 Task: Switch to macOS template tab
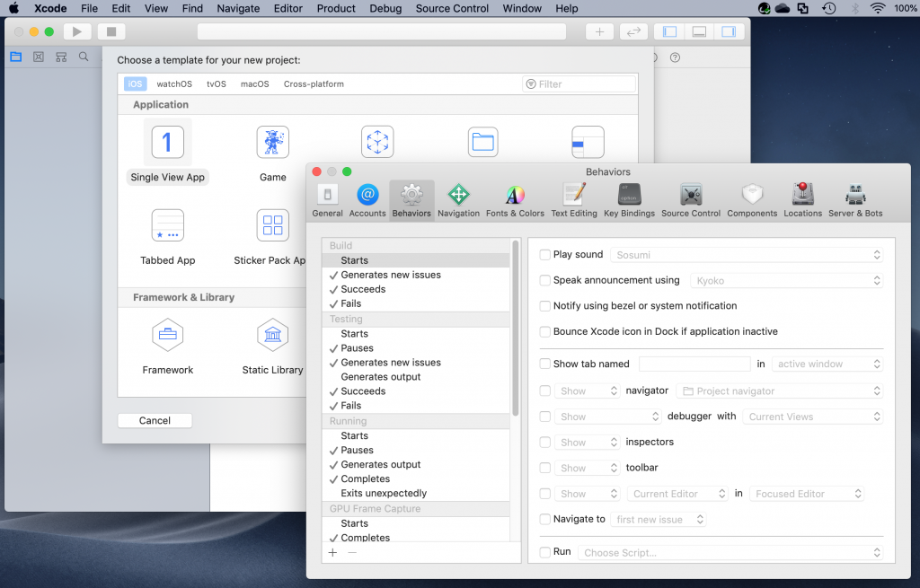coord(254,83)
